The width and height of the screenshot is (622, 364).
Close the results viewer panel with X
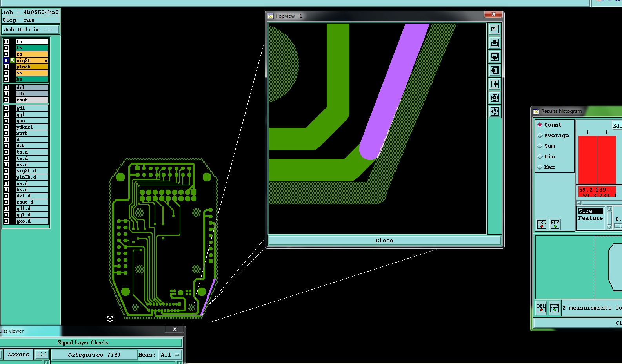[175, 329]
